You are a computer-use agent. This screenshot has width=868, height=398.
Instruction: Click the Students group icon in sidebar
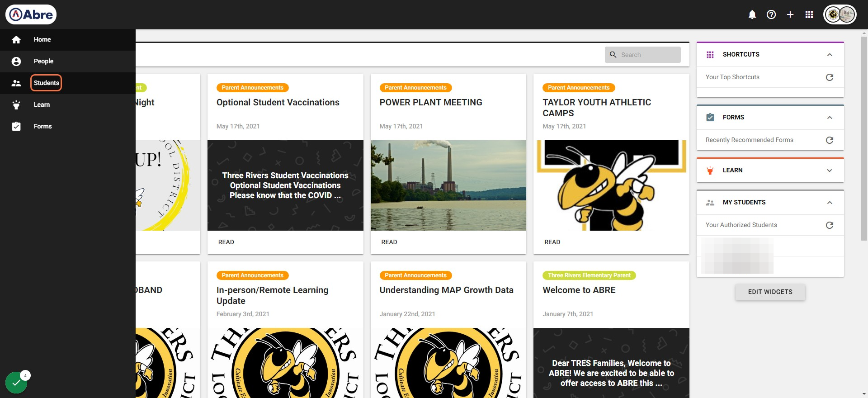(16, 83)
